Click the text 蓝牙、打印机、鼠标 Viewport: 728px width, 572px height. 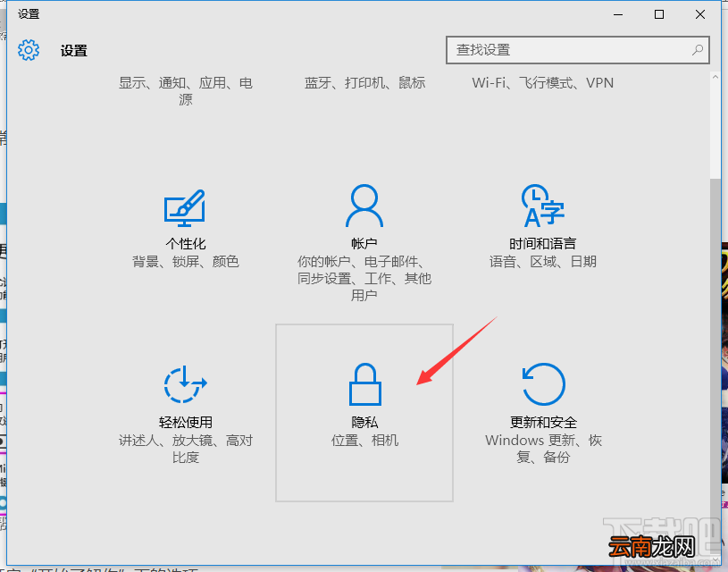pyautogui.click(x=364, y=83)
